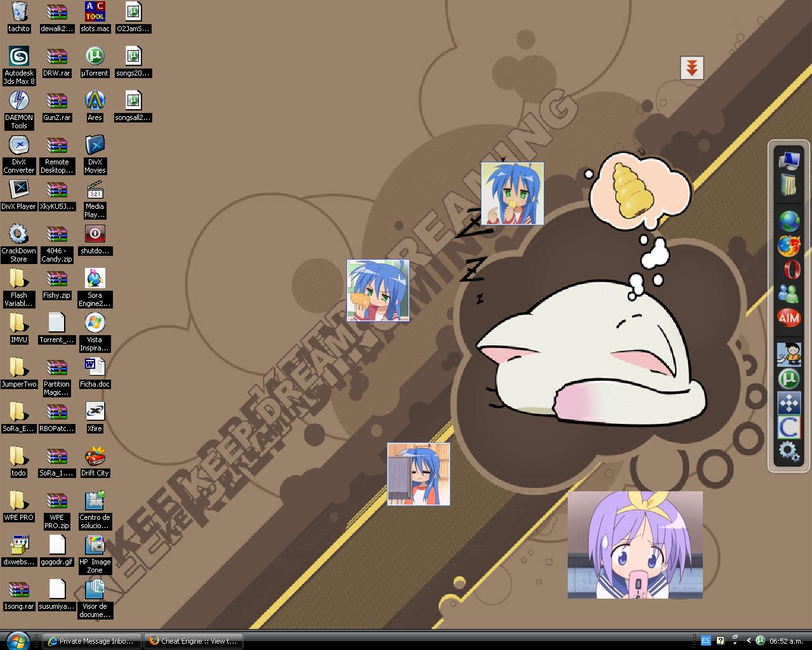Open the Windows Start menu orb

(17, 640)
